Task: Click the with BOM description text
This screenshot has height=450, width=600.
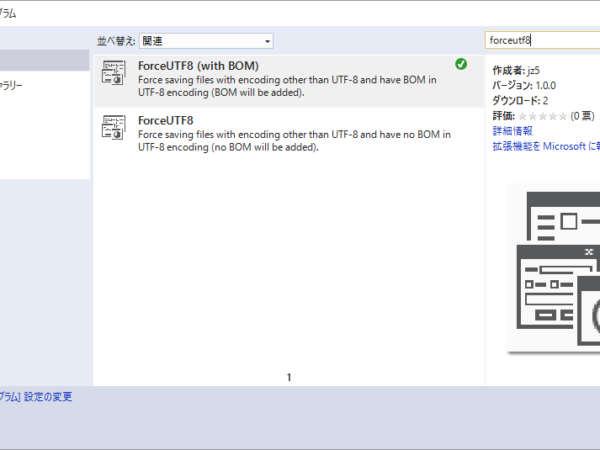Action: pyautogui.click(x=287, y=86)
